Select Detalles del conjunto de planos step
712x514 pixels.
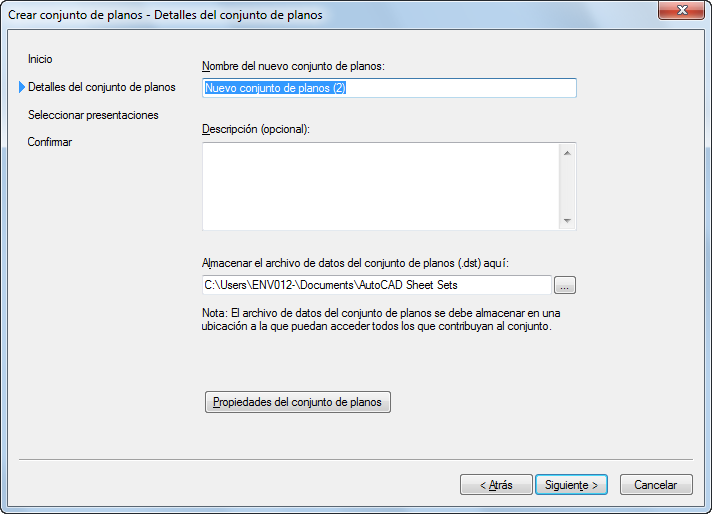(101, 87)
